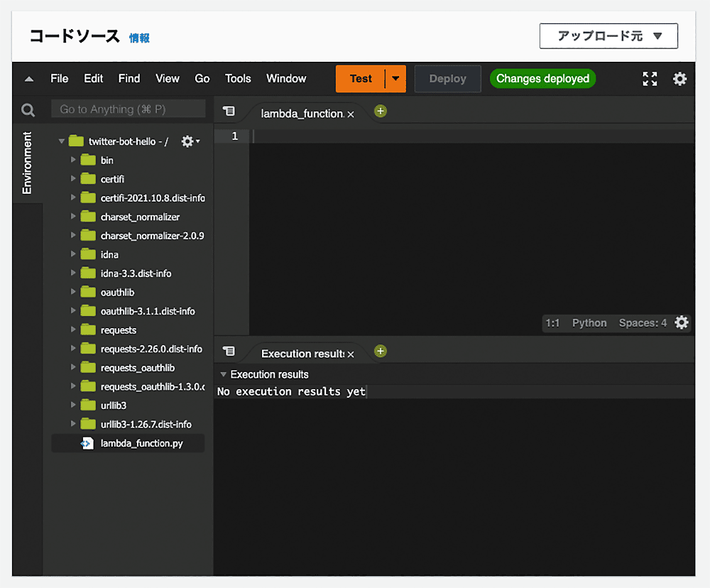Click the urllib3 folder icon

tap(88, 405)
